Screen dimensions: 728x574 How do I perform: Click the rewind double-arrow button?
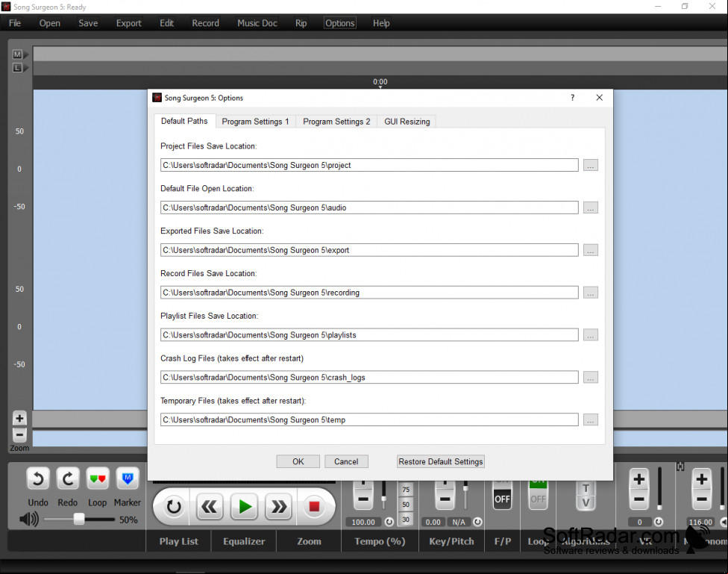click(x=209, y=507)
